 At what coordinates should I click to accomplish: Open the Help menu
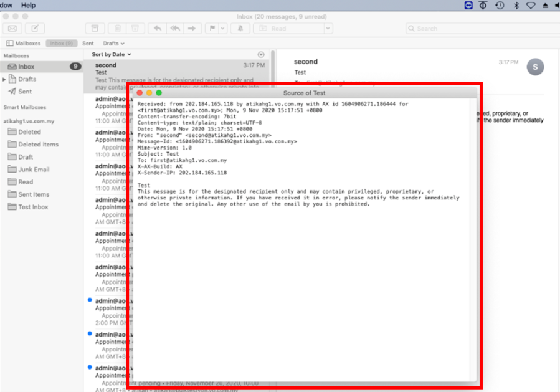28,5
